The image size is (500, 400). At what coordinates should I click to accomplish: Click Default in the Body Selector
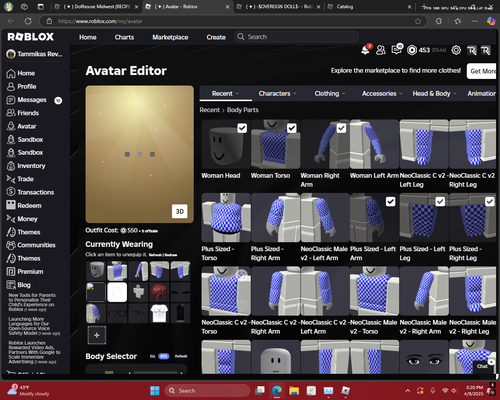[x=181, y=356]
